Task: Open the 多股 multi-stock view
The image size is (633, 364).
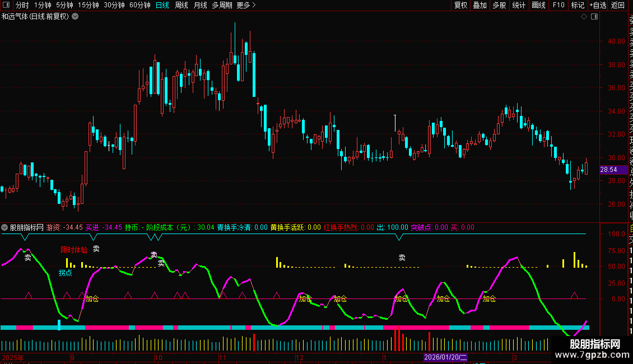Action: tap(499, 5)
